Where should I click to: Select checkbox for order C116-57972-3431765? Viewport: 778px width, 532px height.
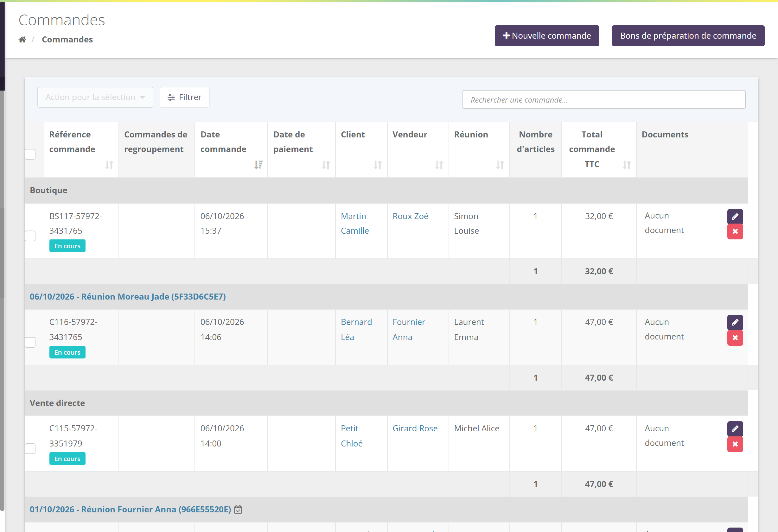click(x=30, y=342)
